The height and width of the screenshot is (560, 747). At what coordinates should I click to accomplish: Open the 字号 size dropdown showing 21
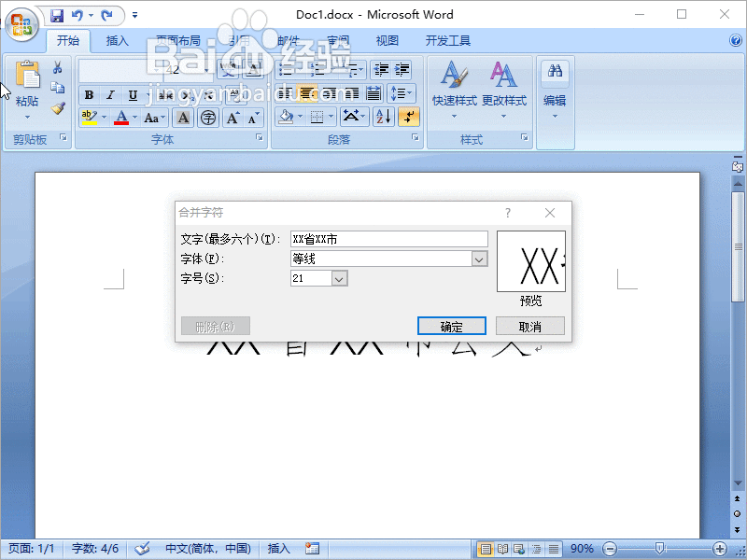point(337,277)
